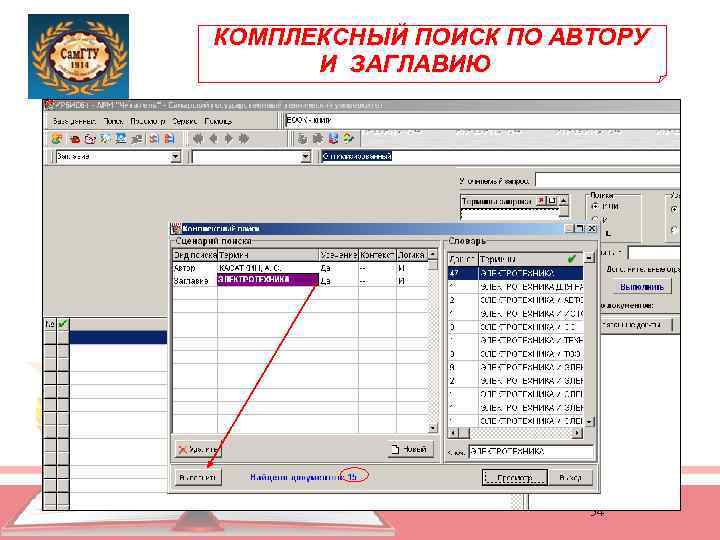
Task: Select the Автор row in search scenario
Action: 300,268
